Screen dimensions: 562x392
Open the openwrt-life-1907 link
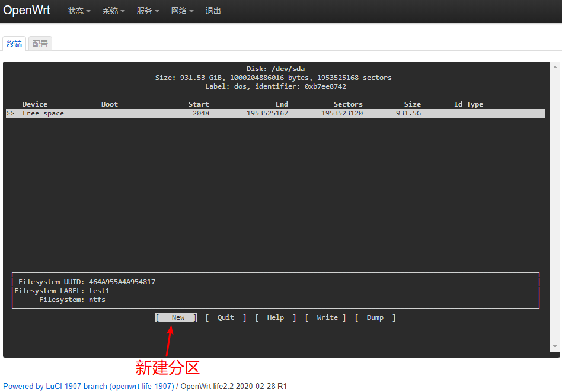[x=141, y=386]
